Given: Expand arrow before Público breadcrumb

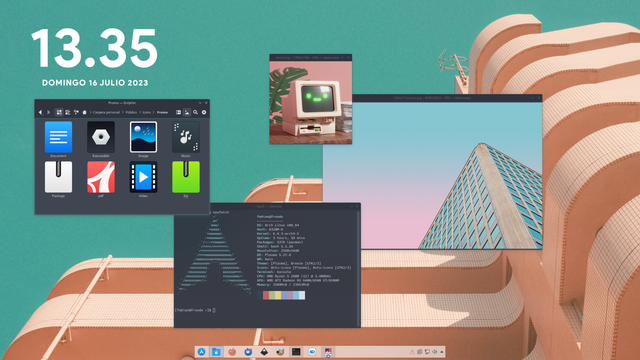Looking at the screenshot, I should tap(122, 112).
